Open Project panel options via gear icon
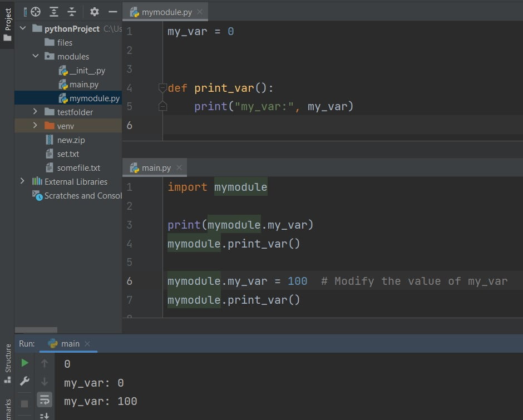 click(x=94, y=11)
